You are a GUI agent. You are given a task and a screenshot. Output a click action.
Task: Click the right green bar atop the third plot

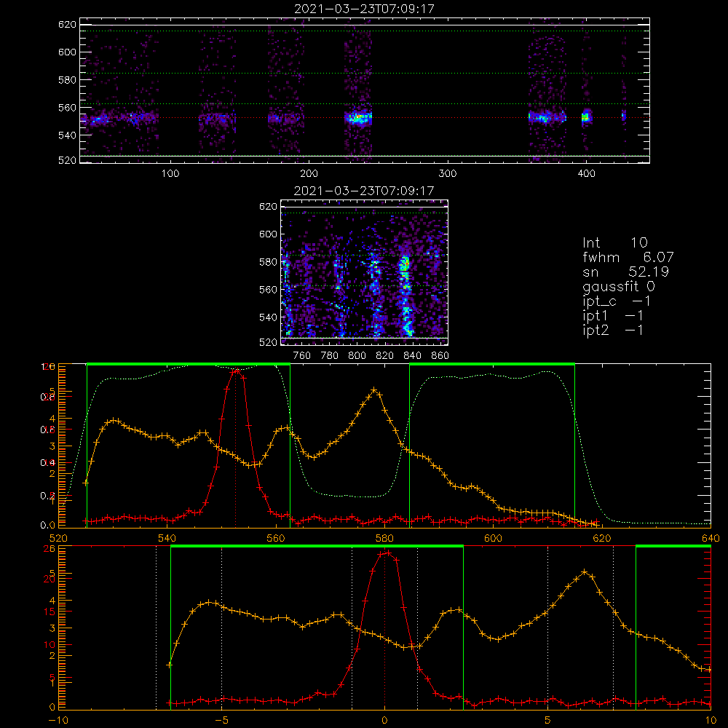[x=492, y=364]
